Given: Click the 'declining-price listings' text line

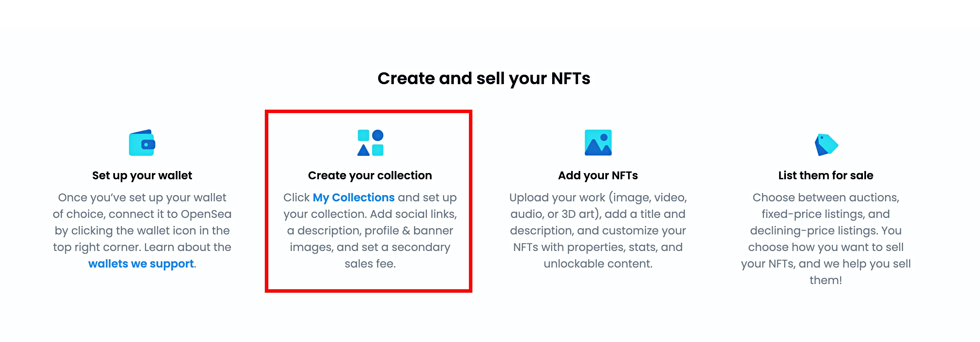Looking at the screenshot, I should [x=826, y=231].
